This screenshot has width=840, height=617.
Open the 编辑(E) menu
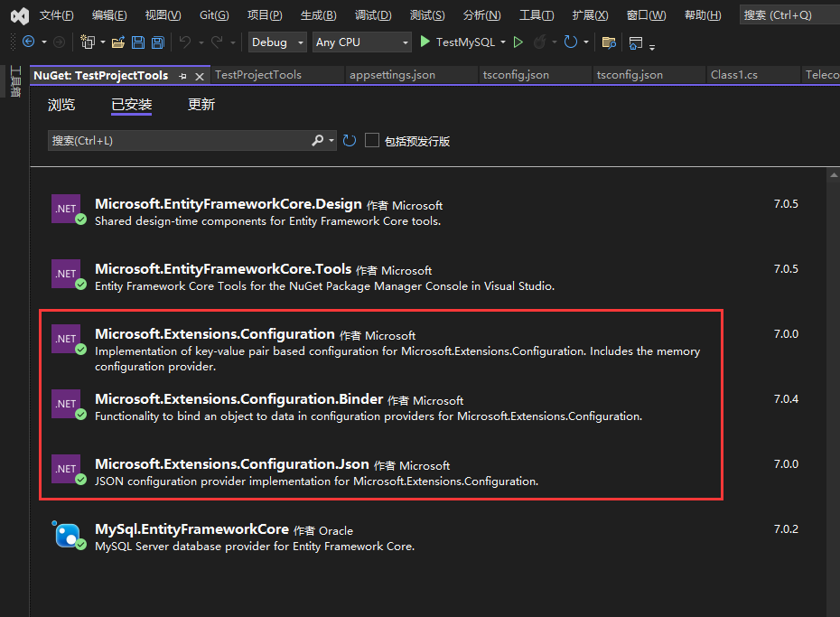109,15
